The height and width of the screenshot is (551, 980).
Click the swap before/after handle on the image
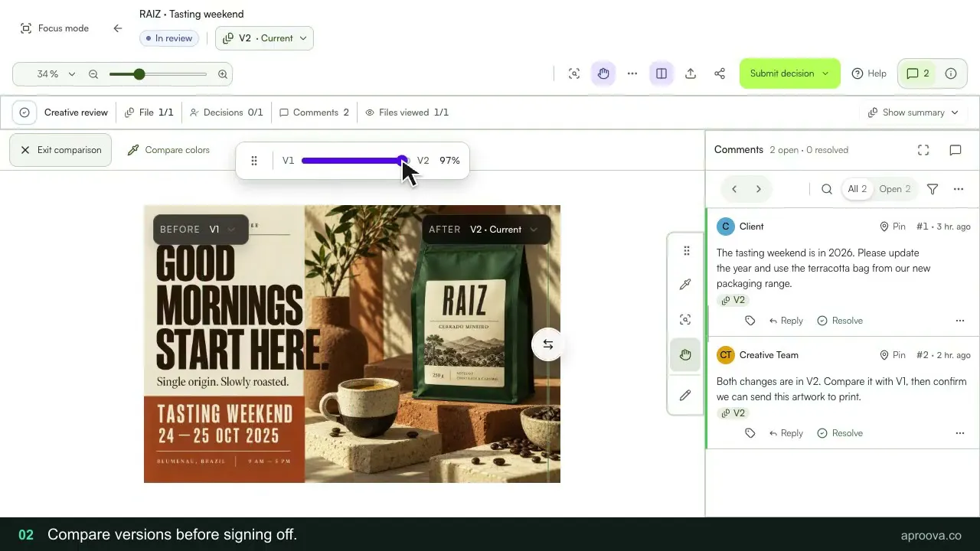click(548, 344)
